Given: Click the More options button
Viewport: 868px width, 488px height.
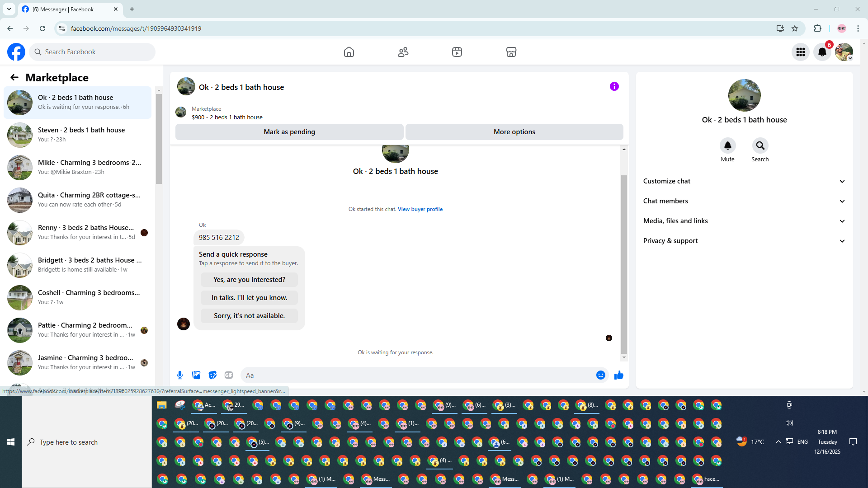Looking at the screenshot, I should [x=514, y=132].
